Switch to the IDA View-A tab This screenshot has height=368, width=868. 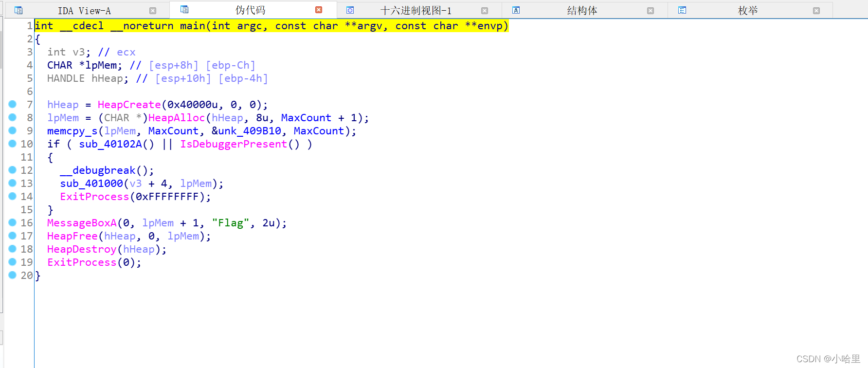[x=84, y=11]
